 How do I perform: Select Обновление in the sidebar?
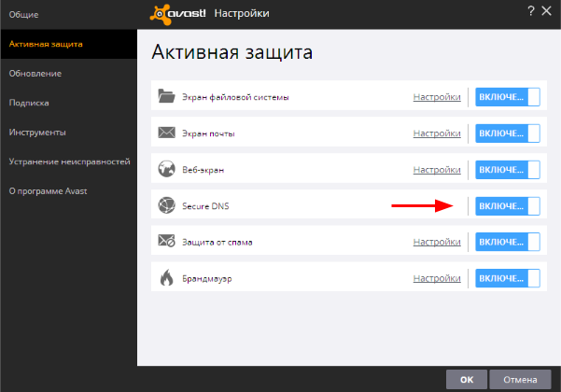pyautogui.click(x=35, y=74)
